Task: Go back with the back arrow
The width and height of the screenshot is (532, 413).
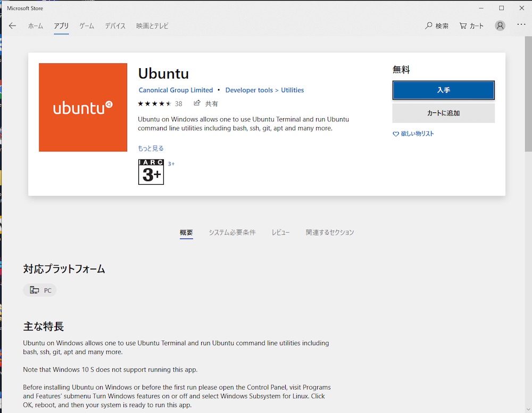Action: tap(13, 26)
